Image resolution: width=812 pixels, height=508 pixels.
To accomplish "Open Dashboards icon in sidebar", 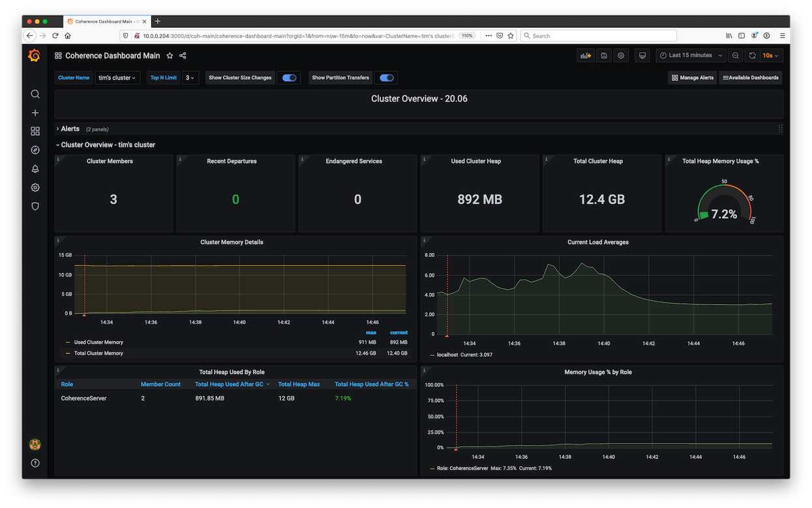I will click(x=35, y=131).
